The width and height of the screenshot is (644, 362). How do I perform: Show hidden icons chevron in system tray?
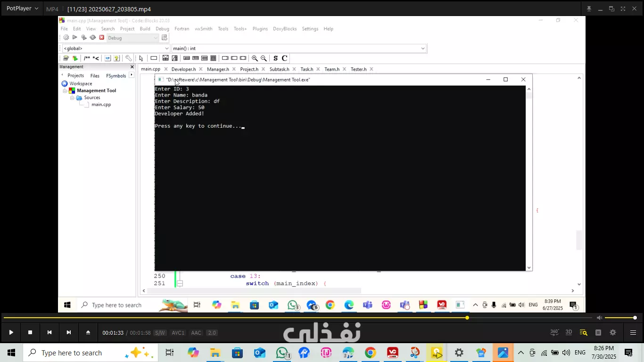tap(520, 353)
